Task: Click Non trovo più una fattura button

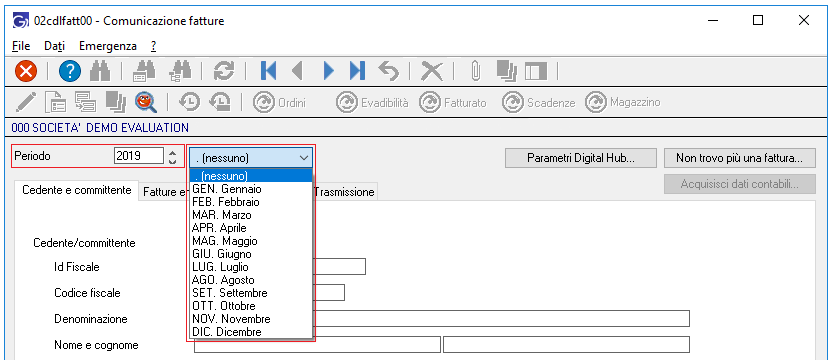Action: [x=739, y=158]
